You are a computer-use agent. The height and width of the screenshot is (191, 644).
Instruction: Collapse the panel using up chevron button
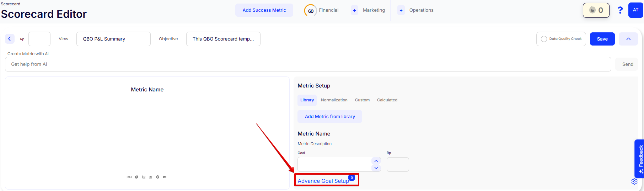coord(628,39)
